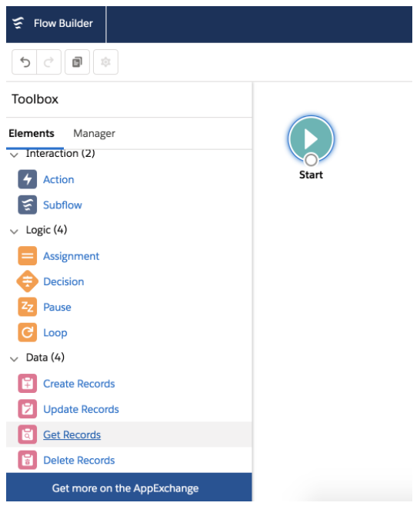Viewport: 420px width, 506px height.
Task: Click the Decision diamond icon
Action: pyautogui.click(x=28, y=281)
